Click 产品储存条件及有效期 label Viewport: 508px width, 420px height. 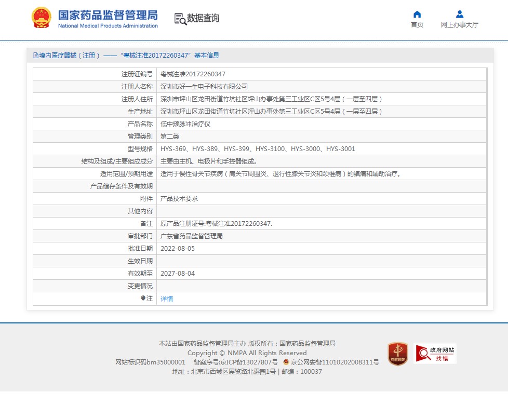point(121,186)
